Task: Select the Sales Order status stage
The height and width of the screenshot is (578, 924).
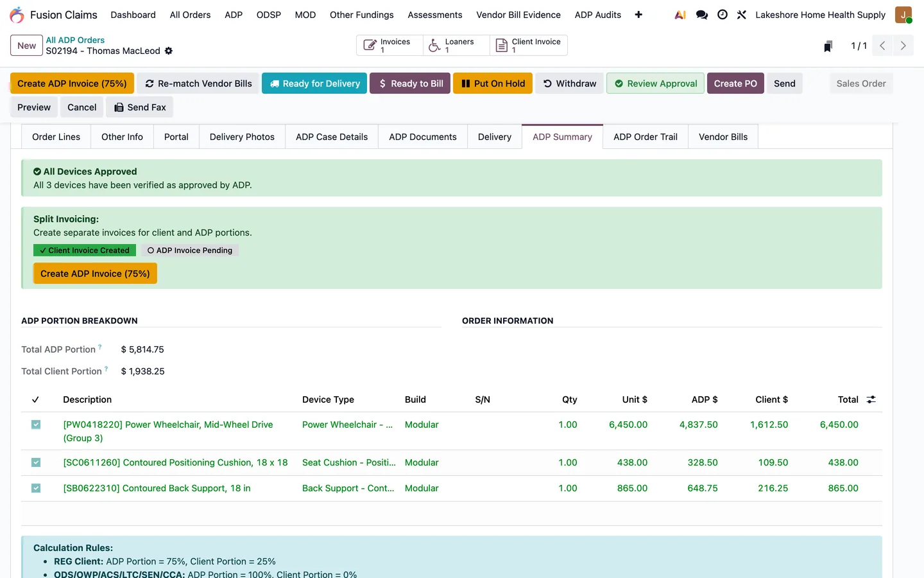Action: pos(860,83)
